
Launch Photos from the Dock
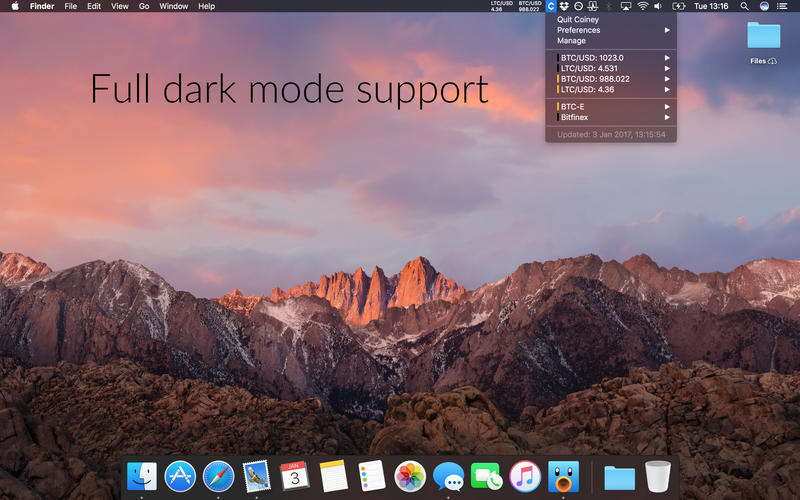pos(410,476)
